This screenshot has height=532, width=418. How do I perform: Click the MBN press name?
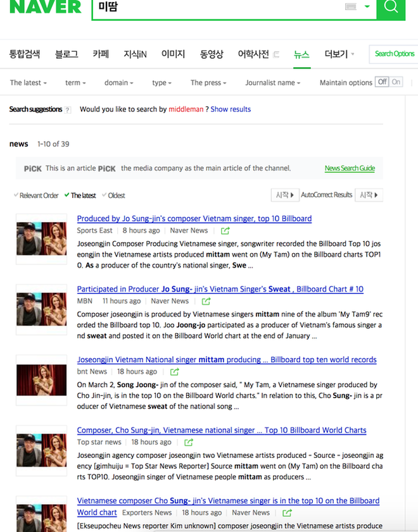pos(85,301)
